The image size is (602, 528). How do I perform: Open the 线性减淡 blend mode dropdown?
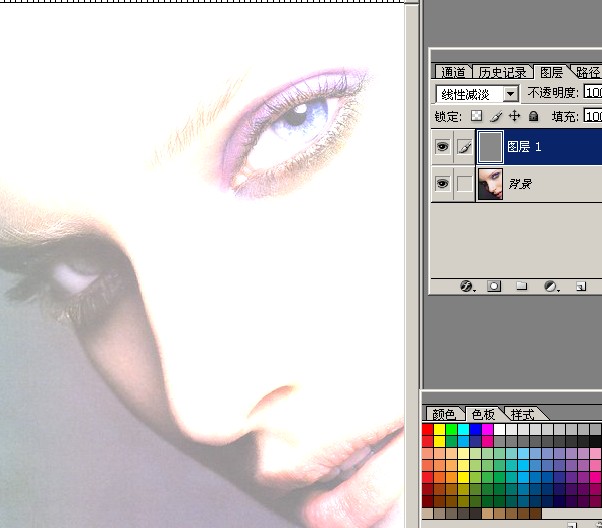pos(511,94)
